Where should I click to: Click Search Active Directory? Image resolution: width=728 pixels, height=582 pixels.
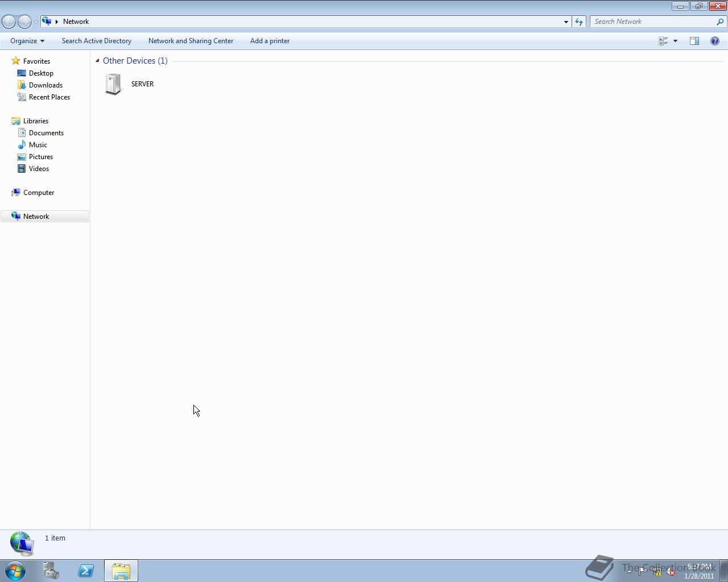97,41
